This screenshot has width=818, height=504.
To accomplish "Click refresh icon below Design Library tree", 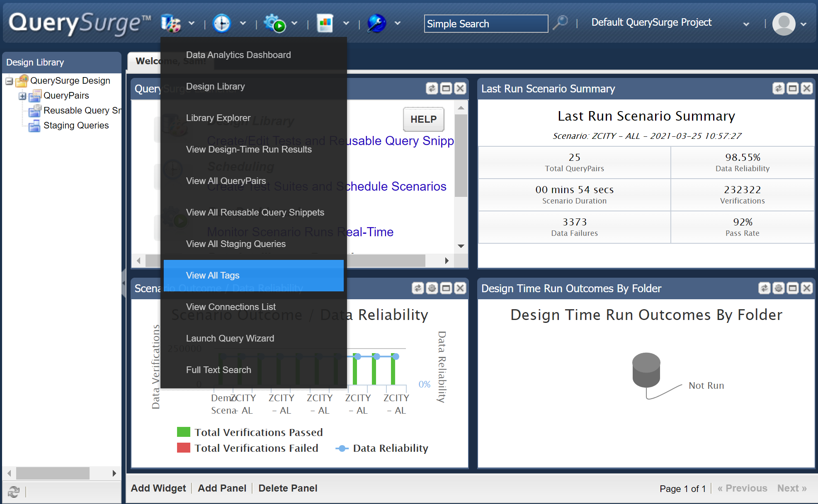I will pyautogui.click(x=14, y=492).
